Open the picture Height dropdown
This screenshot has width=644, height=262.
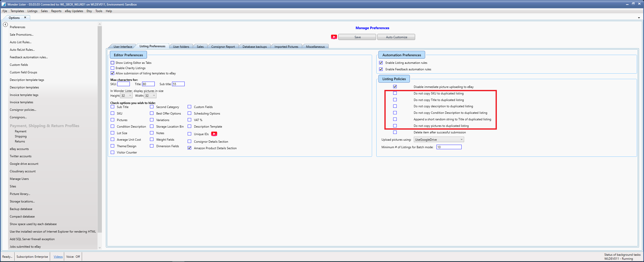pyautogui.click(x=126, y=95)
